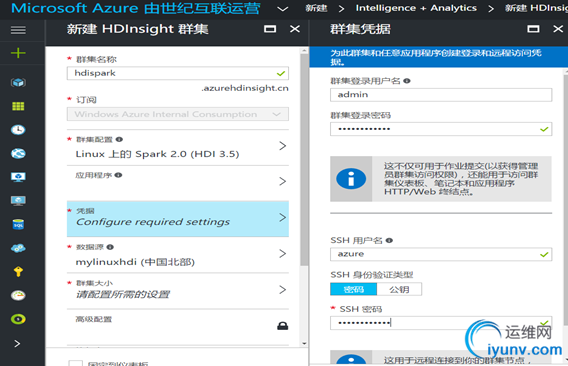Open the green grid all resources icon

pyautogui.click(x=18, y=106)
